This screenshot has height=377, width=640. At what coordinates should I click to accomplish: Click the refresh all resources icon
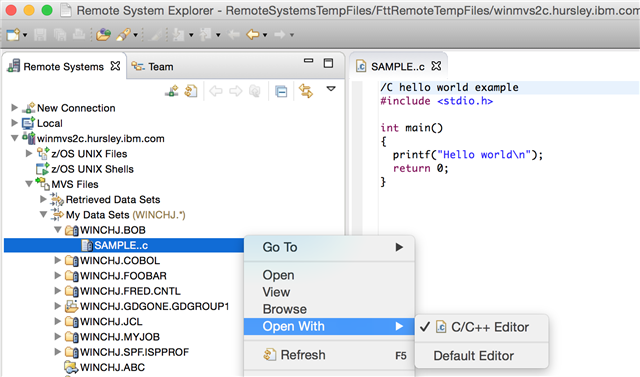pyautogui.click(x=191, y=91)
